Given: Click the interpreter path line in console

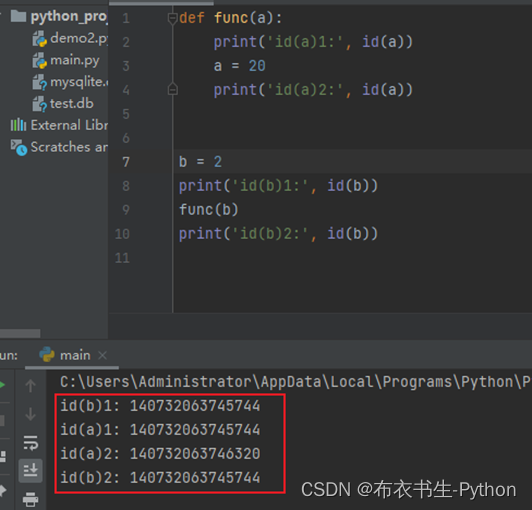Looking at the screenshot, I should pos(296,382).
